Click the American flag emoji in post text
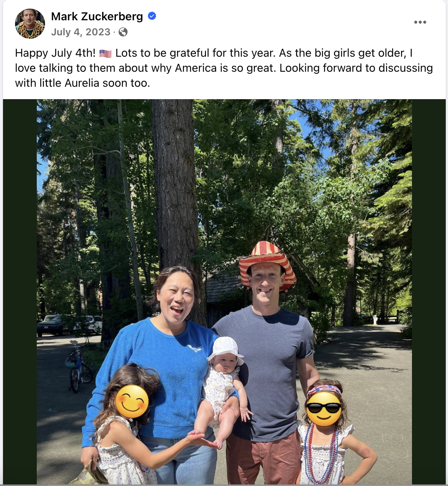Image resolution: width=448 pixels, height=486 pixels. pyautogui.click(x=105, y=54)
